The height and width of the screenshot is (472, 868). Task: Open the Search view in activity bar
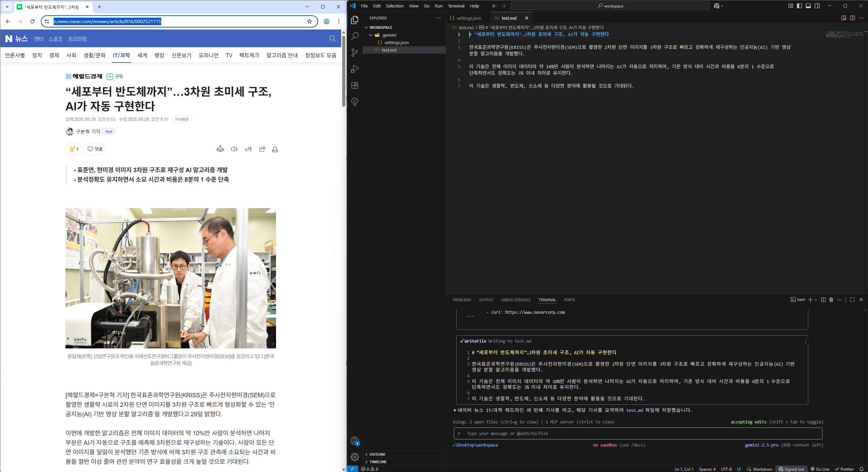[x=355, y=36]
